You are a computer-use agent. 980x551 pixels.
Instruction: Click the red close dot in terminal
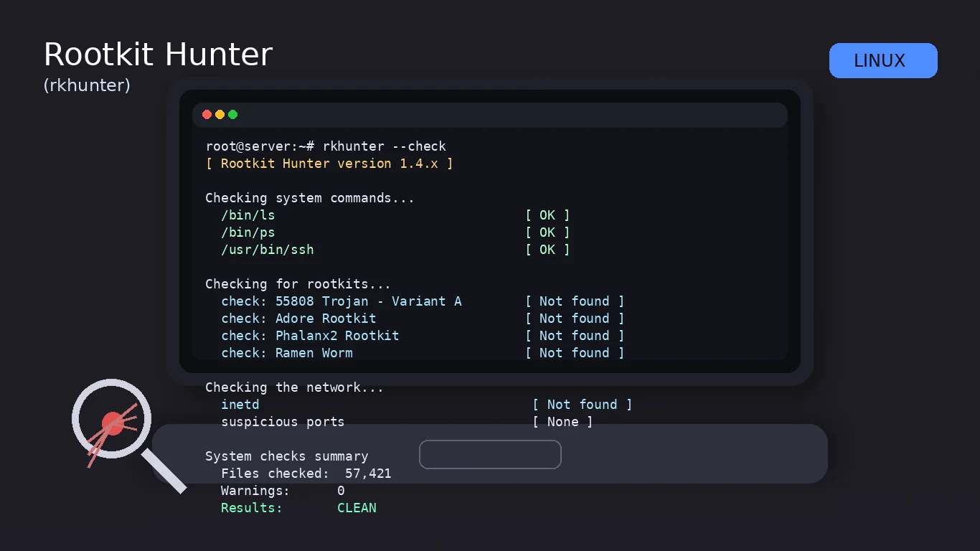click(x=207, y=115)
